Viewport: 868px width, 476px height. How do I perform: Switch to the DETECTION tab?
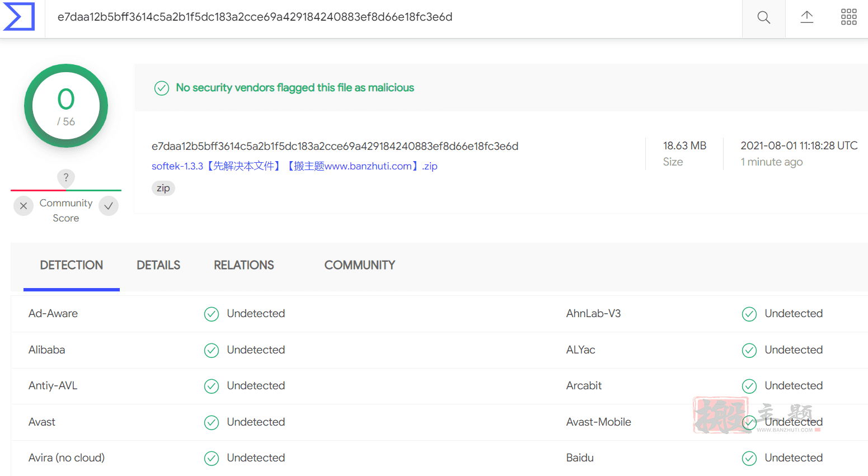[x=72, y=265]
